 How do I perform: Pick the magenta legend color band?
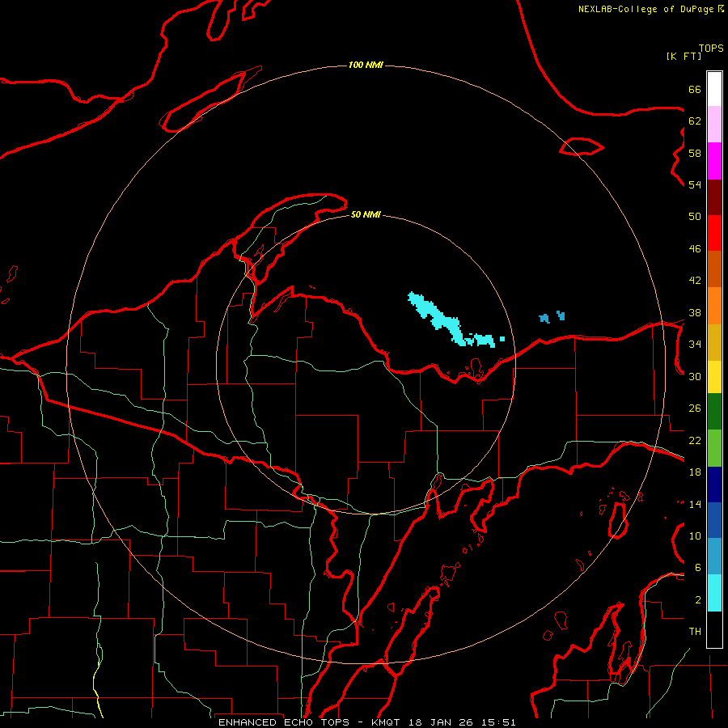[714, 161]
